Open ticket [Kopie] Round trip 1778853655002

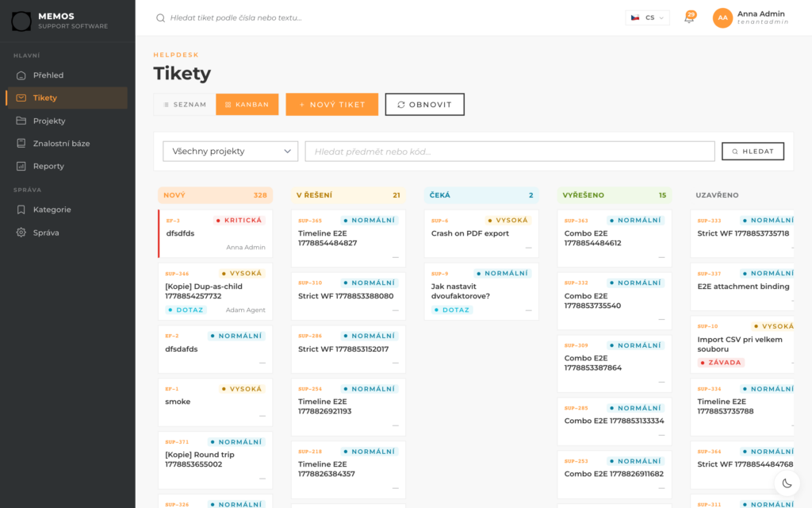[x=215, y=460]
